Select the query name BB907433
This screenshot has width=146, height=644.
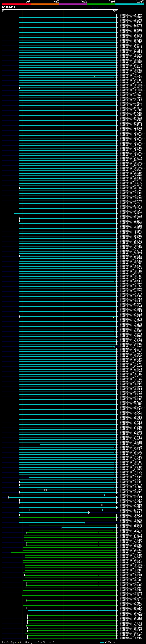pyautogui.click(x=8, y=7)
